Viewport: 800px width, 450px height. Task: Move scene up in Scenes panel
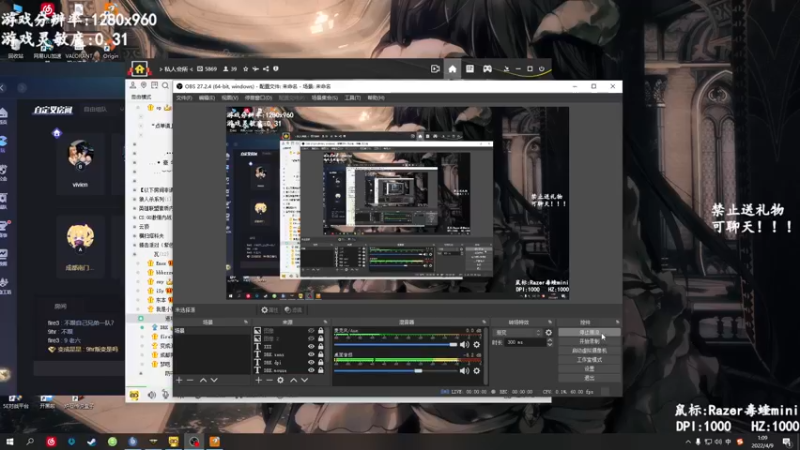(203, 380)
